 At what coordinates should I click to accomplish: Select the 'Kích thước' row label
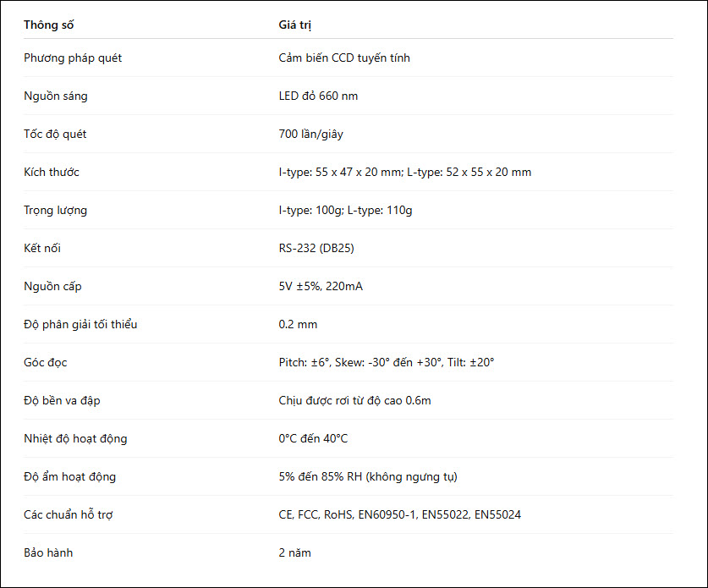(x=52, y=172)
